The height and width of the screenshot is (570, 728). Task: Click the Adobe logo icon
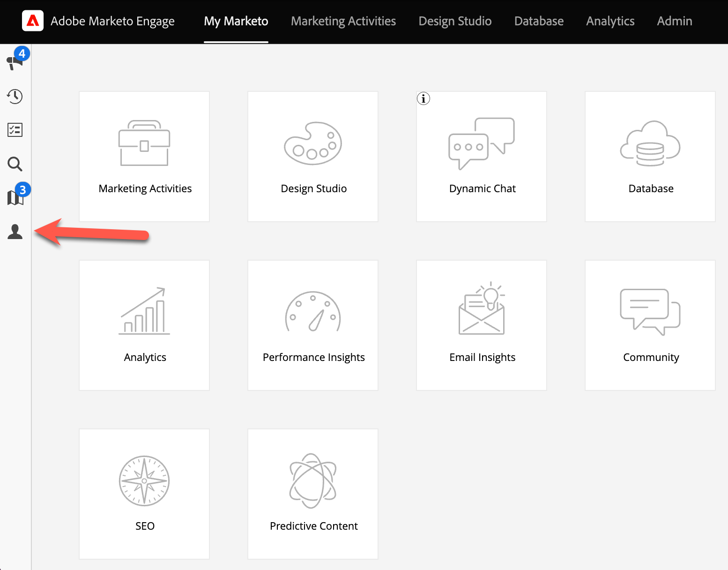coord(33,21)
